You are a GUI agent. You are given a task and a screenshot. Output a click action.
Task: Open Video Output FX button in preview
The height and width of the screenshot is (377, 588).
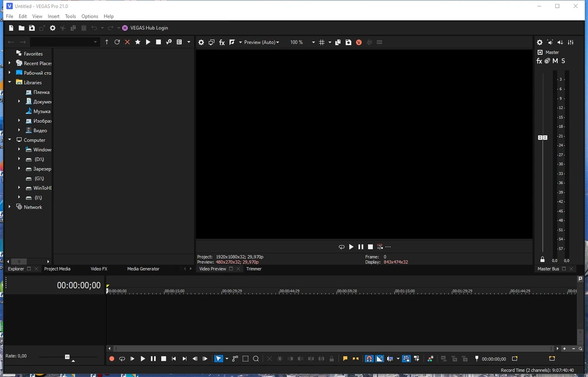coord(222,43)
